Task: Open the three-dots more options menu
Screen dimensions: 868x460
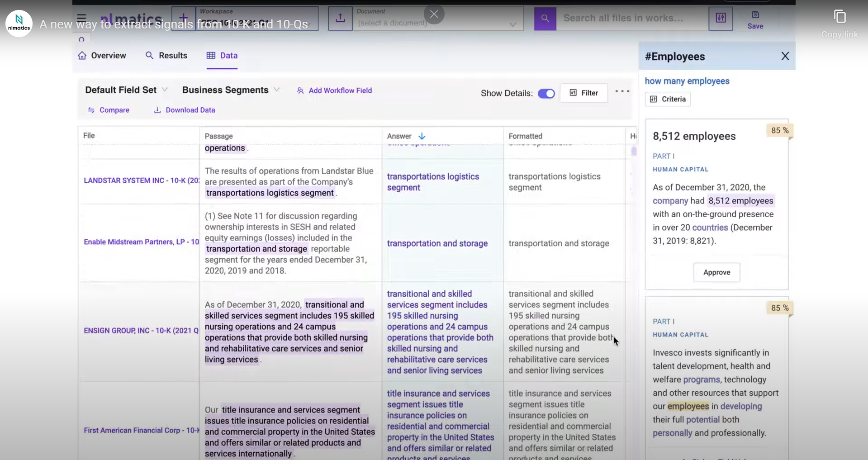Action: click(622, 91)
